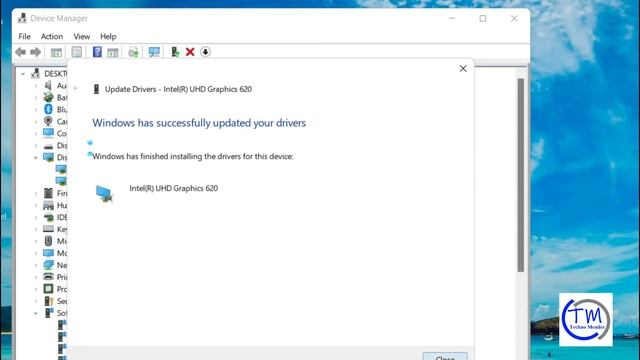Collapse the DESKTOP root node
640x360 pixels.
point(23,74)
